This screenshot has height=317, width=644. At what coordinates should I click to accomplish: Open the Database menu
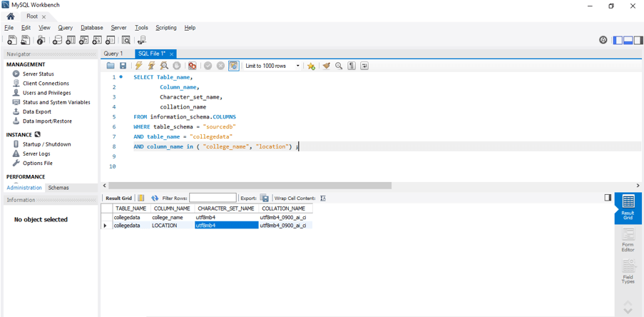tap(91, 28)
